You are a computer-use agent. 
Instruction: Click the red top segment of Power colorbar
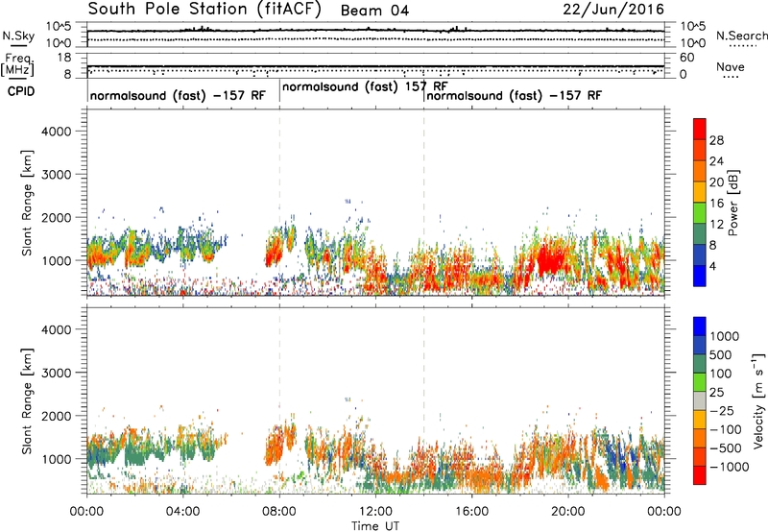coord(700,129)
